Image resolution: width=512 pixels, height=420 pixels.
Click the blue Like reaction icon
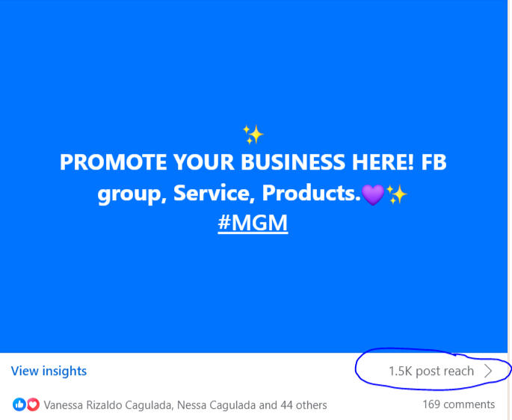point(19,404)
